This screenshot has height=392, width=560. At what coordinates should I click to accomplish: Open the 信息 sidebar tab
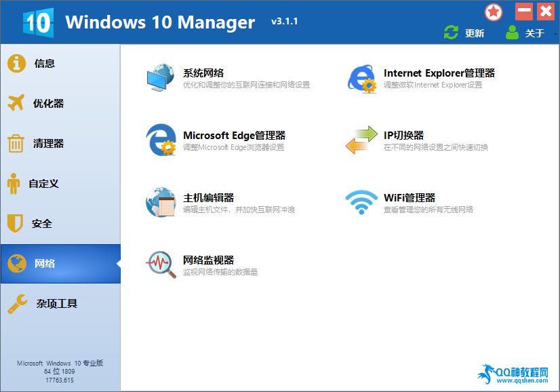(60, 64)
